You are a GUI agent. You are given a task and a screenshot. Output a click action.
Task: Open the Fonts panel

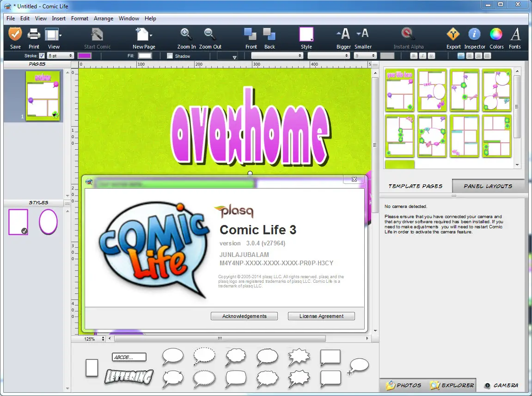tap(515, 34)
